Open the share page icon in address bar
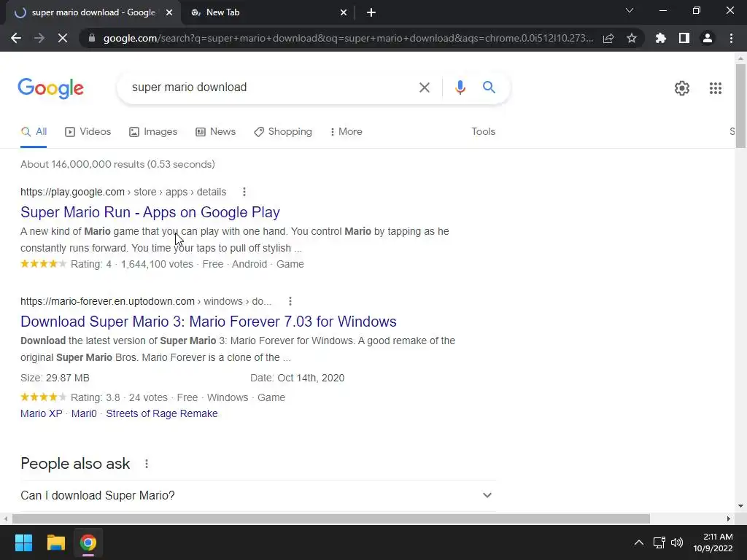This screenshot has height=560, width=747. click(608, 38)
